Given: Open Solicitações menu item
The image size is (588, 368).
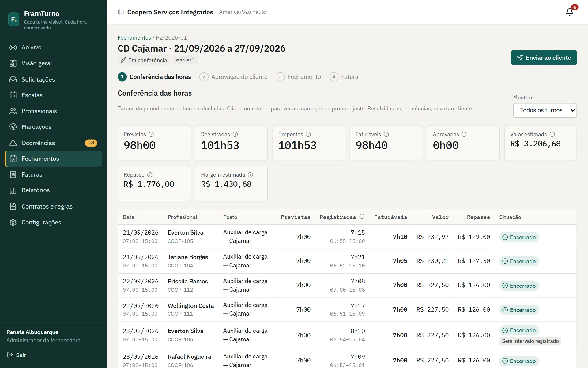Looking at the screenshot, I should [53, 79].
